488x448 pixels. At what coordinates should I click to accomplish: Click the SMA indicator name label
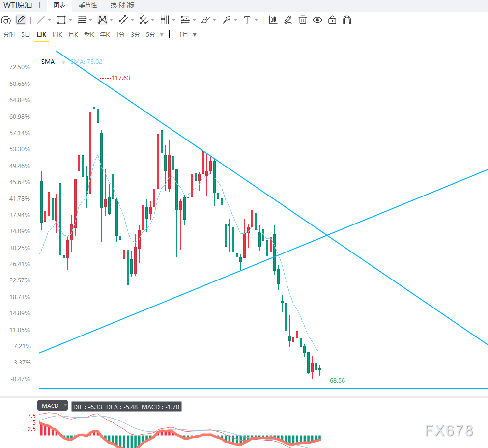(x=48, y=61)
